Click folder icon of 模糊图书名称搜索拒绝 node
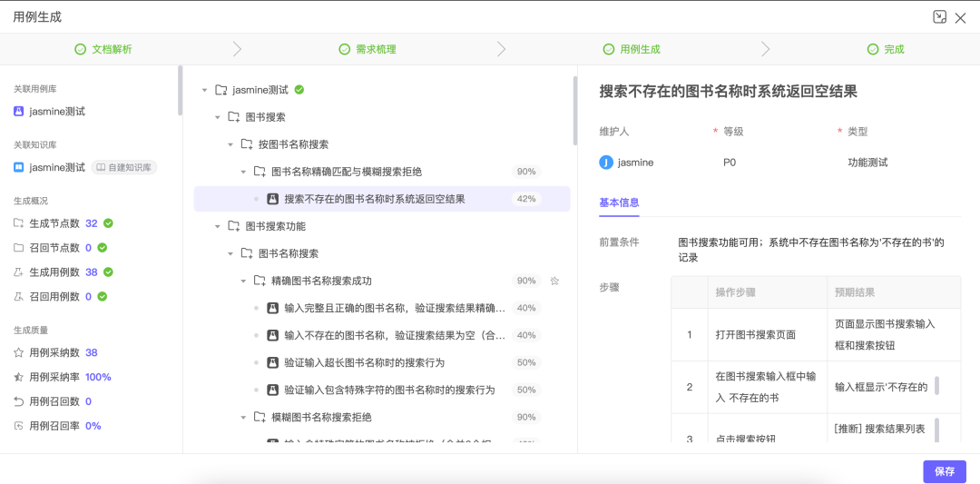 260,417
